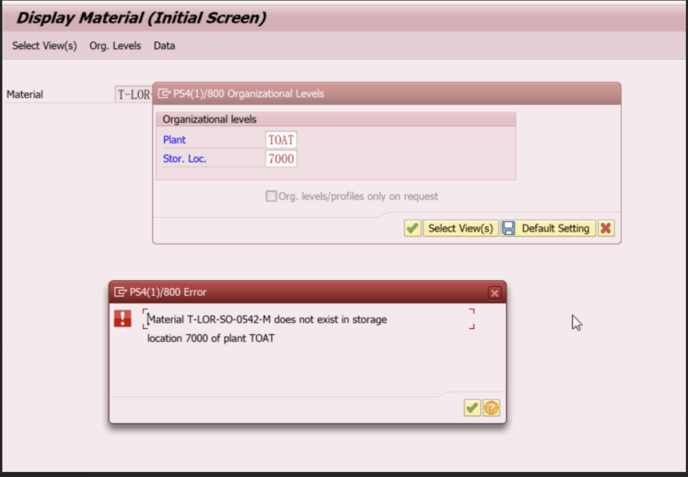Click the Stor. Loc. field containing 7000
This screenshot has height=477, width=688.
[281, 158]
